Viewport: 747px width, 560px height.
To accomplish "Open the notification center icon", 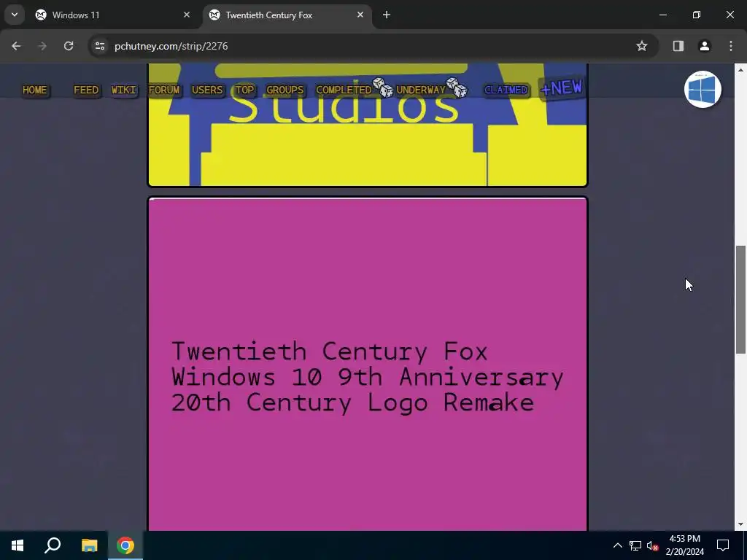I will 723,545.
